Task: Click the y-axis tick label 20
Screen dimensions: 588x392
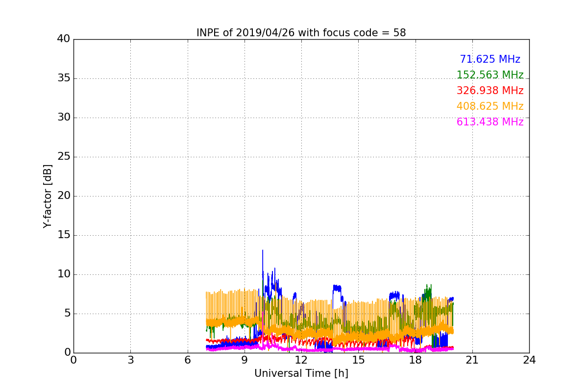Action: pos(64,196)
